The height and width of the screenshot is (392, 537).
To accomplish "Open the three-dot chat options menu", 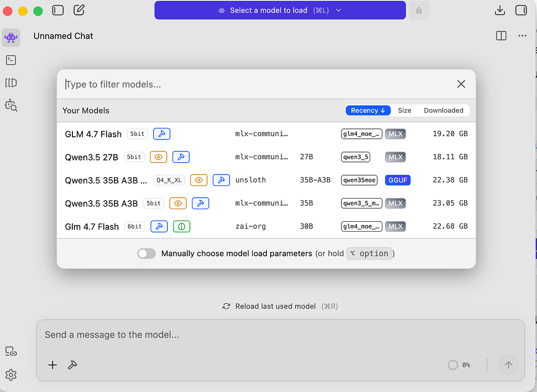I will (x=522, y=36).
